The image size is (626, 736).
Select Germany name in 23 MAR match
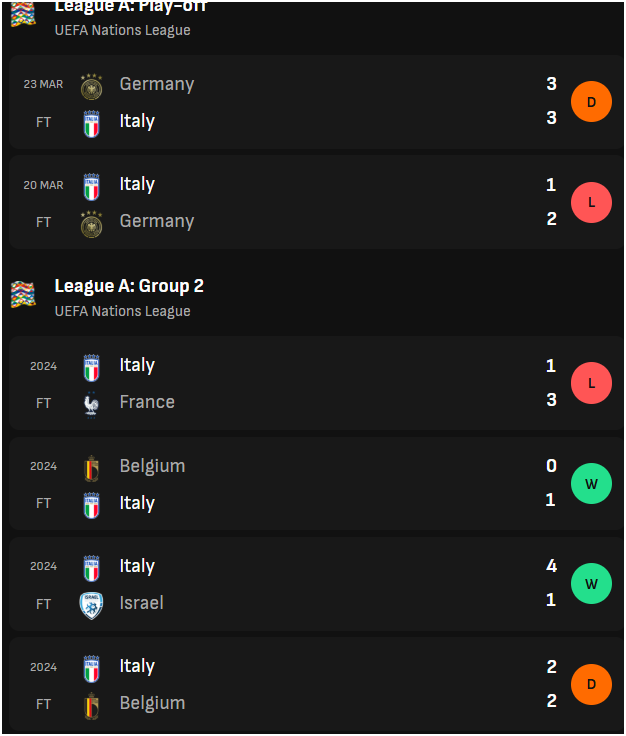click(x=157, y=84)
